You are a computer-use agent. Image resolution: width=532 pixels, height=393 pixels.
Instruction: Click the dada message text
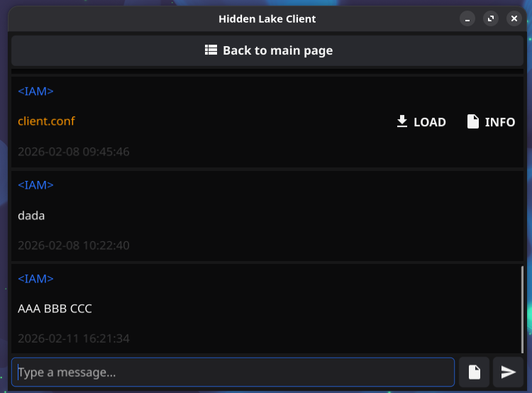click(x=31, y=216)
